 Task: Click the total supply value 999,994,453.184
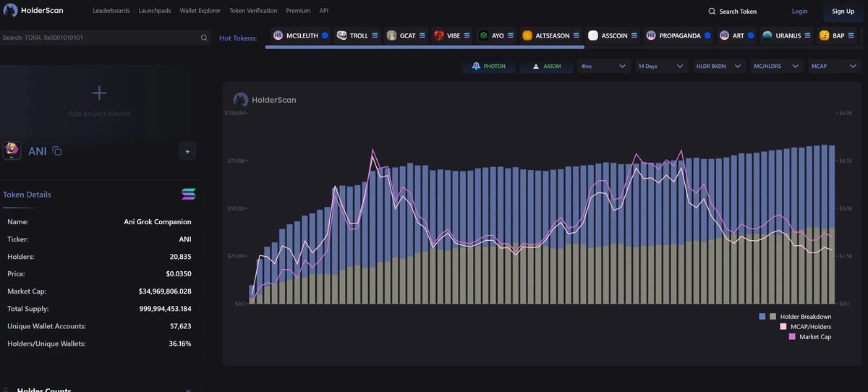[x=165, y=309]
